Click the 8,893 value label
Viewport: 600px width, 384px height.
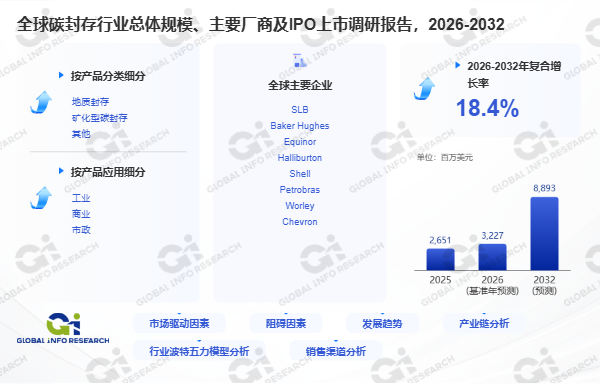pyautogui.click(x=544, y=188)
